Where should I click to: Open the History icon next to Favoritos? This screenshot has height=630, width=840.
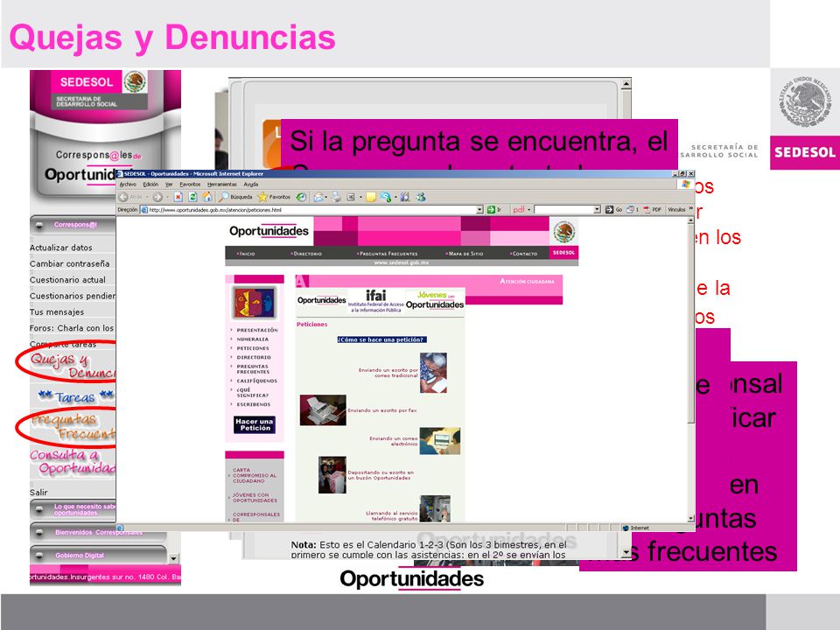point(302,197)
